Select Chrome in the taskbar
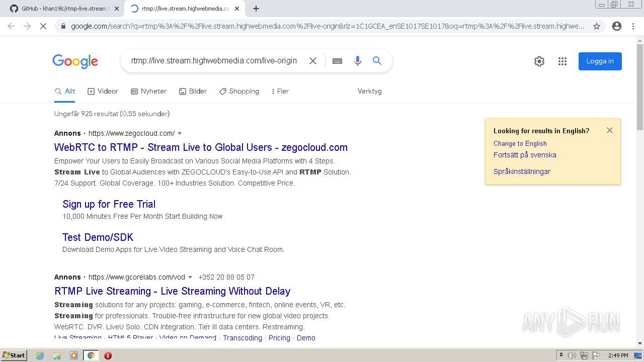 [91, 355]
